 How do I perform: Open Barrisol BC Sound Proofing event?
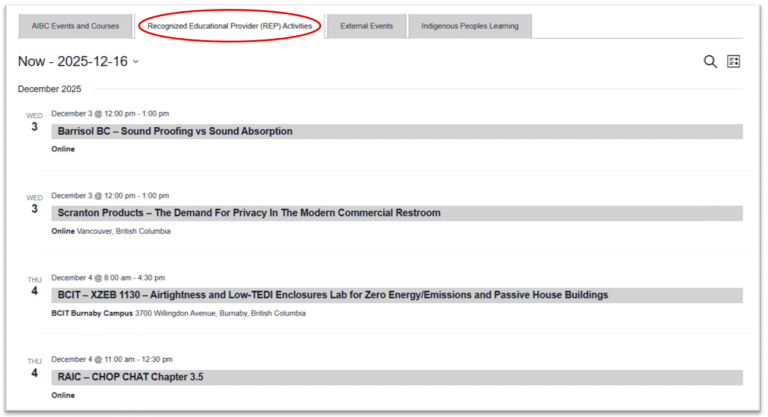(175, 131)
